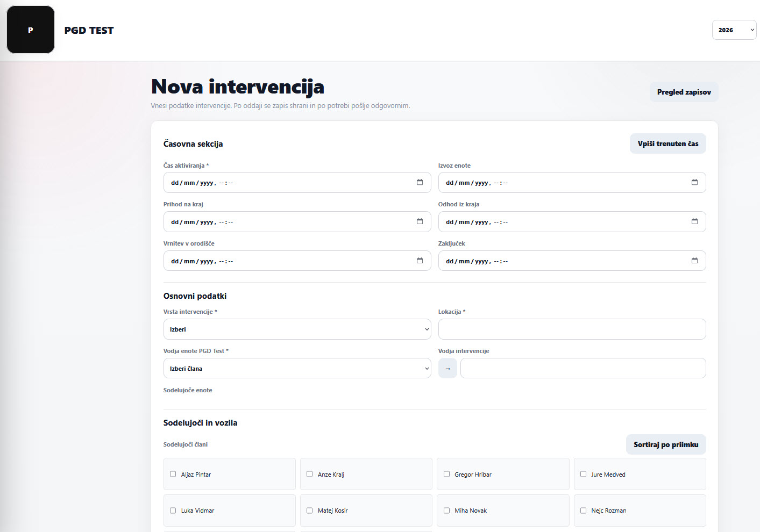
Task: Open the Vodja enote PGD Test dropdown
Action: point(297,369)
